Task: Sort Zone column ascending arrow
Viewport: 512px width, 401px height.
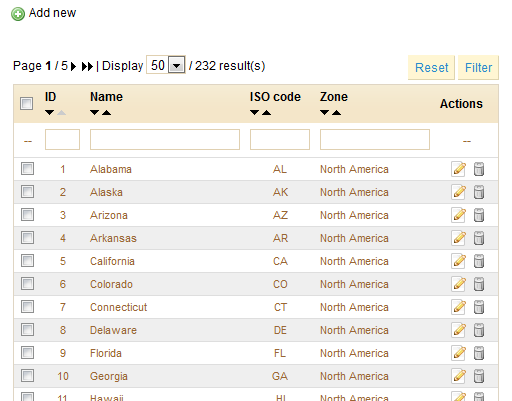Action: [336, 113]
